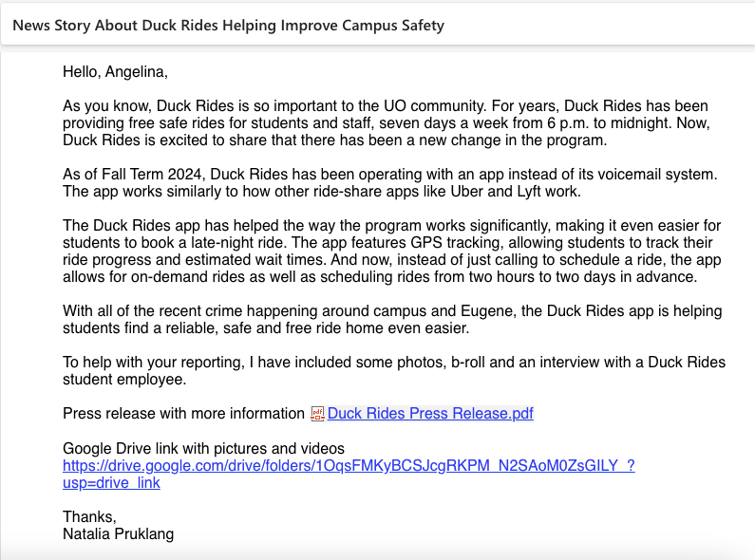Click the email subject title about Duck Rides
755x560 pixels.
(228, 25)
